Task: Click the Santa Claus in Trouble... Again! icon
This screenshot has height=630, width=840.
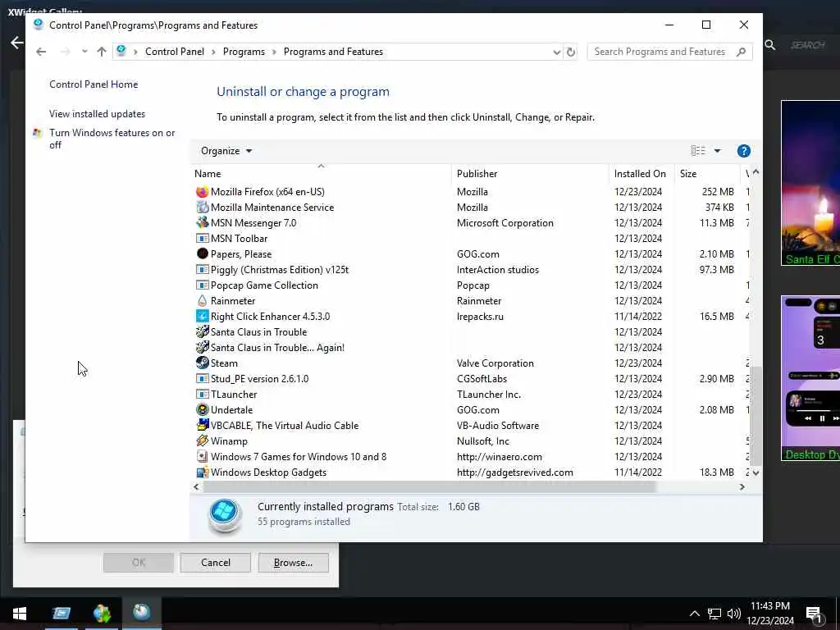Action: coord(202,347)
